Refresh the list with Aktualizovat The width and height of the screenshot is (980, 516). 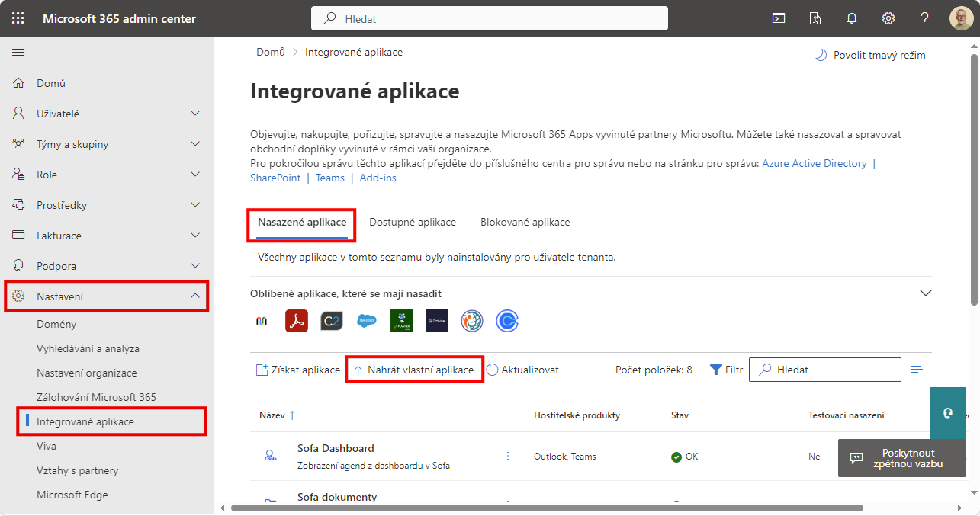pyautogui.click(x=522, y=370)
